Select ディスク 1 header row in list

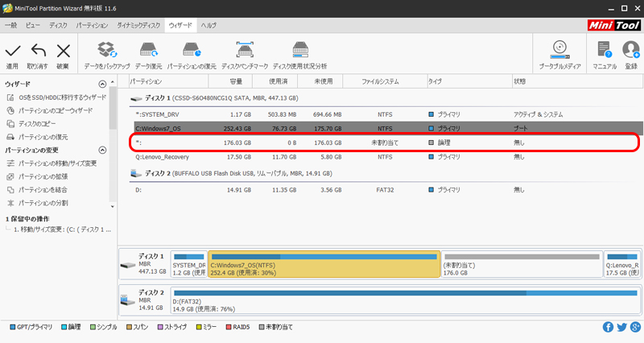pos(386,98)
